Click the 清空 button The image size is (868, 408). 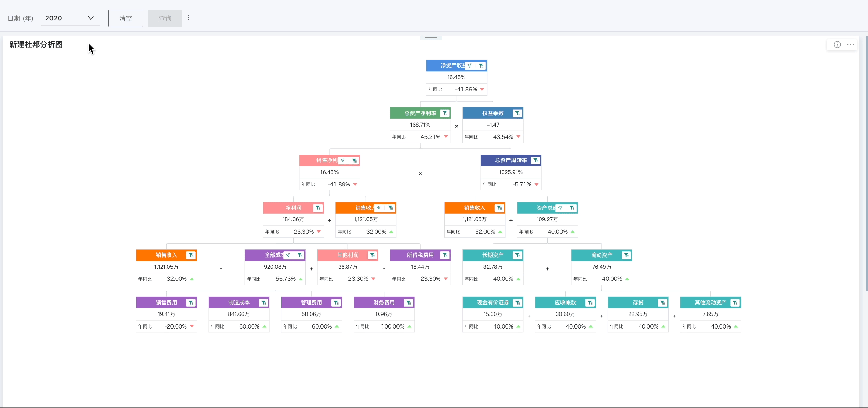click(126, 18)
